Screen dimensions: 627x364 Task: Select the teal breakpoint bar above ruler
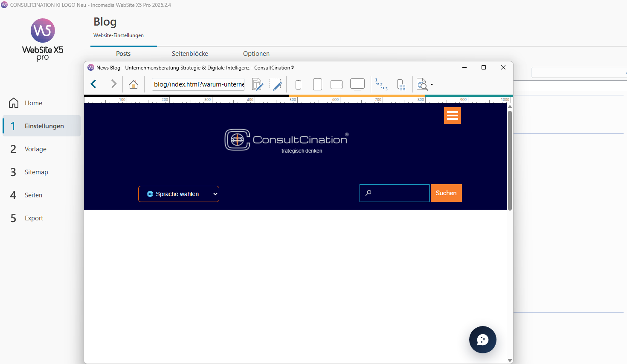point(469,96)
